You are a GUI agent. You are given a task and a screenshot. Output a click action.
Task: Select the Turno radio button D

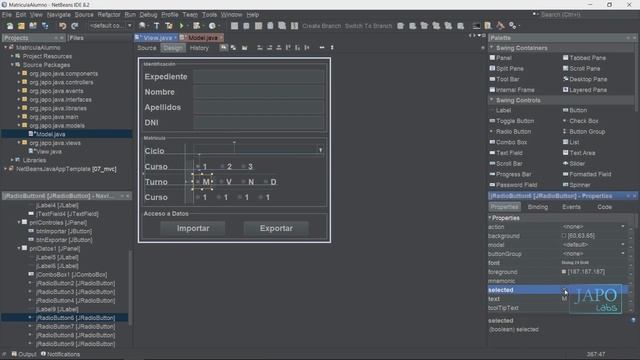pyautogui.click(x=270, y=182)
